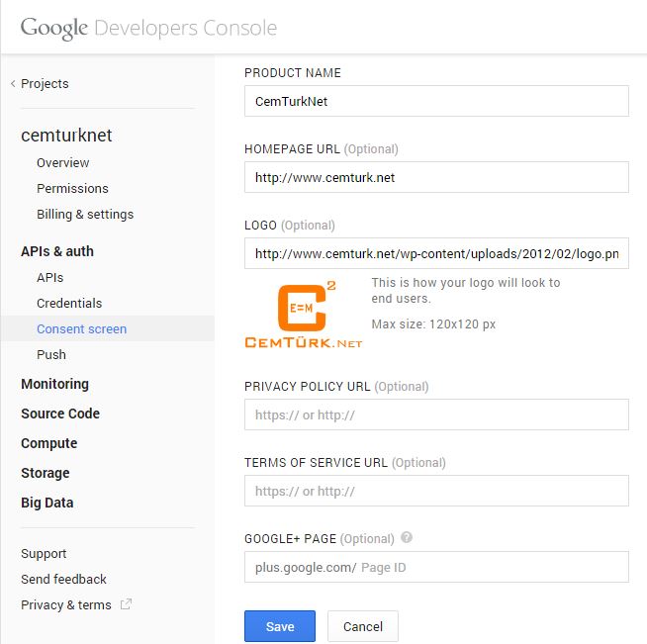Viewport: 647px width, 644px height.
Task: Click the Privacy Policy URL field
Action: (436, 414)
